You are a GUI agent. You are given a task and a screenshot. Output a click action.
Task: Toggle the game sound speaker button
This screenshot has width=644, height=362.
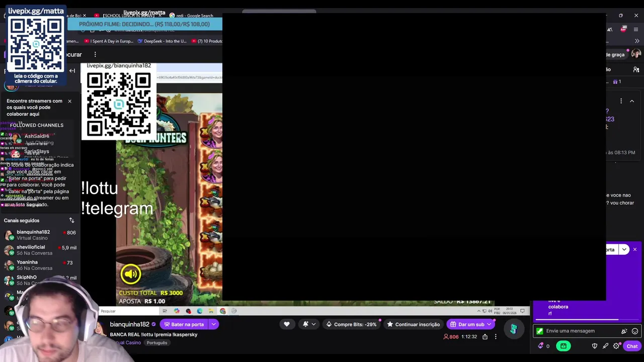pyautogui.click(x=130, y=274)
